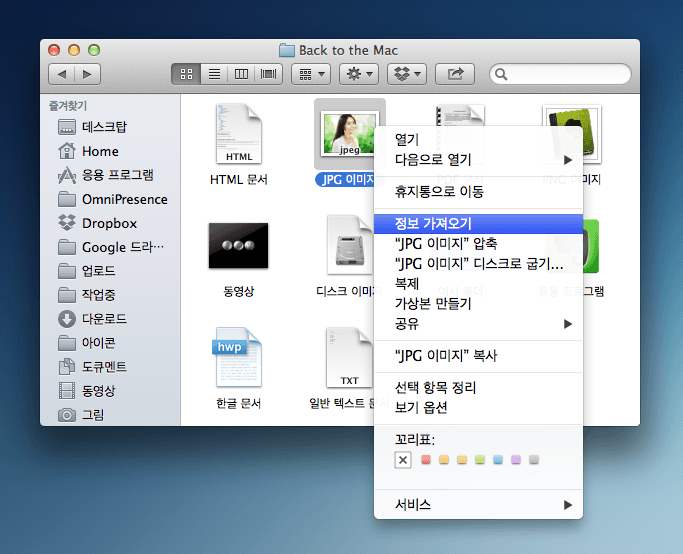683x554 pixels.
Task: Clear the label with the X box
Action: pos(403,459)
